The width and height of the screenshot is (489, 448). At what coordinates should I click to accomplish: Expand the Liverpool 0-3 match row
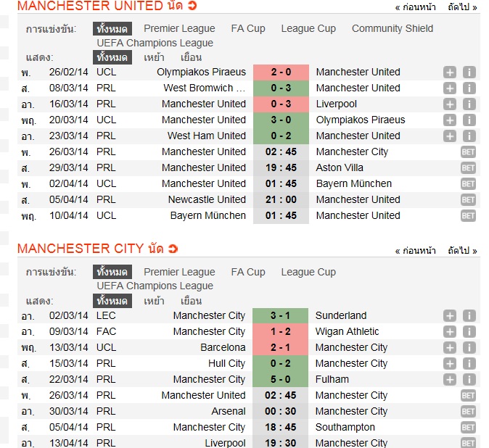[x=450, y=104]
